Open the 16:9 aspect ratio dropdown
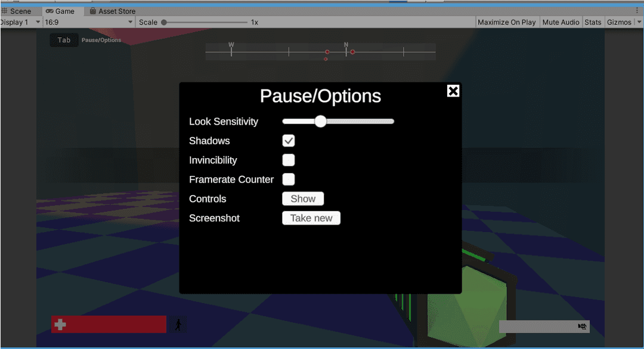 [89, 22]
